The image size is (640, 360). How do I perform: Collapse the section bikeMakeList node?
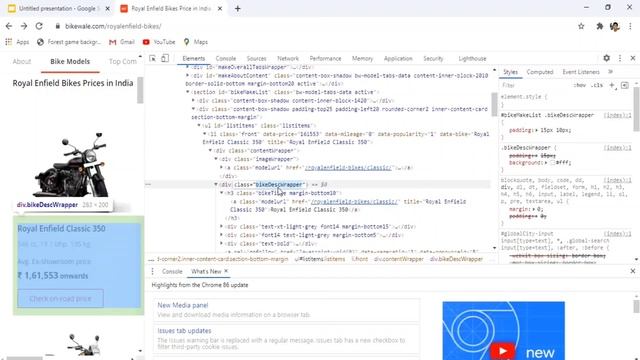188,92
